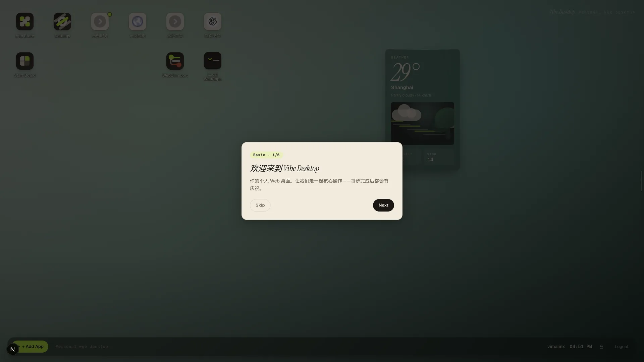
Task: Click the Basic · 1/6 step badge
Action: [x=266, y=155]
